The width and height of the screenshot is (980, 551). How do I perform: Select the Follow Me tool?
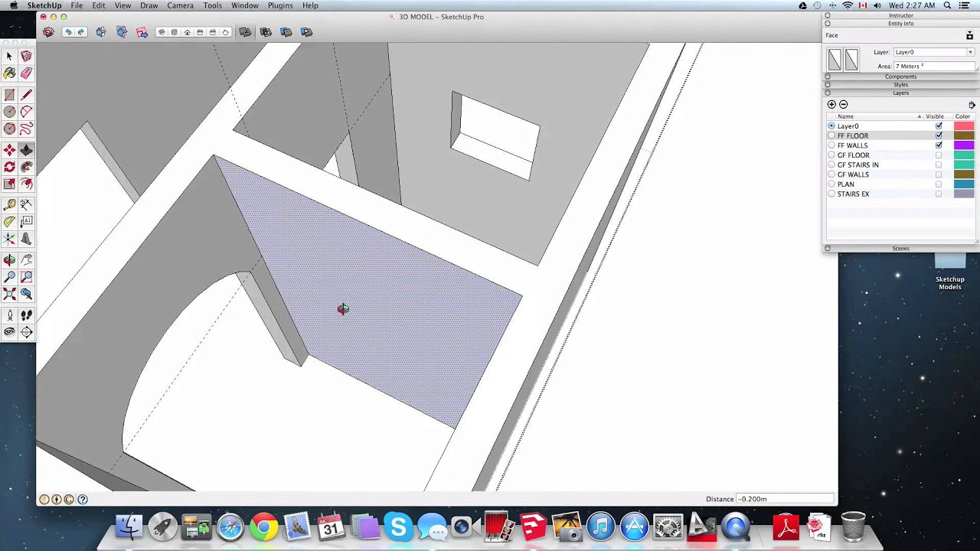coord(26,167)
